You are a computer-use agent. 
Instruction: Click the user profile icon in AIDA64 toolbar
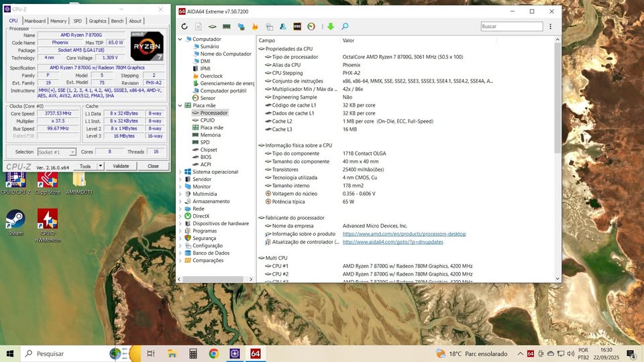click(x=283, y=26)
